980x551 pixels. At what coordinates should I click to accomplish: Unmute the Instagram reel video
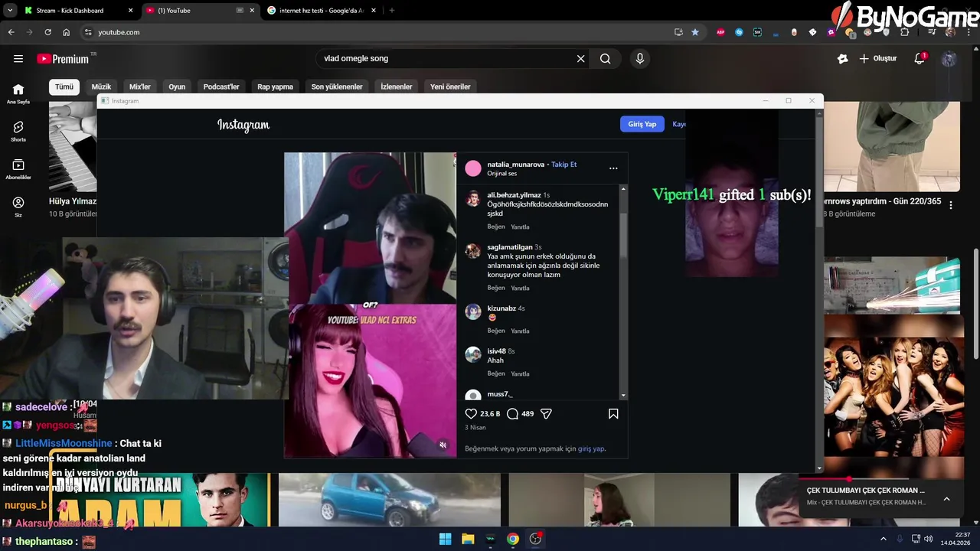443,445
